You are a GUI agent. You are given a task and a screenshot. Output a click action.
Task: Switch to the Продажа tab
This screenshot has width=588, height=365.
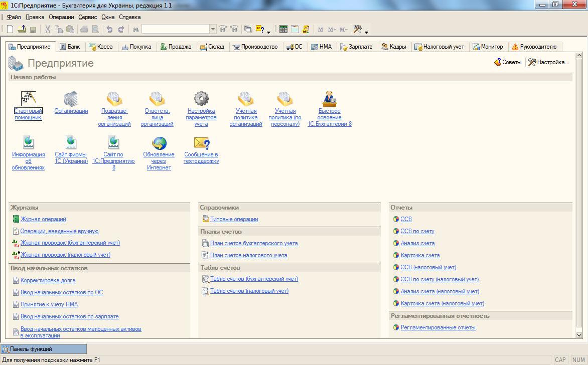(176, 47)
